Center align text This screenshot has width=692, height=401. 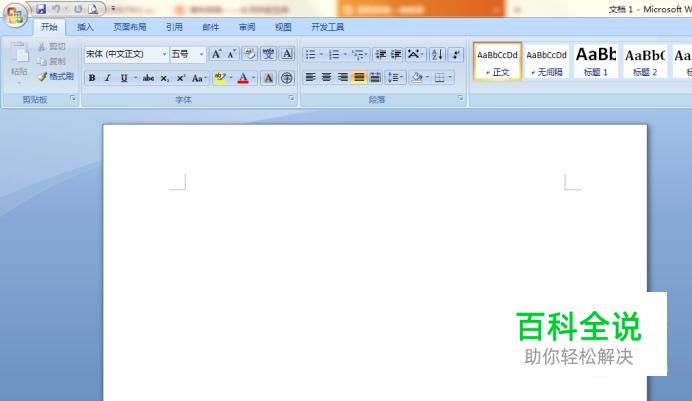pos(327,78)
